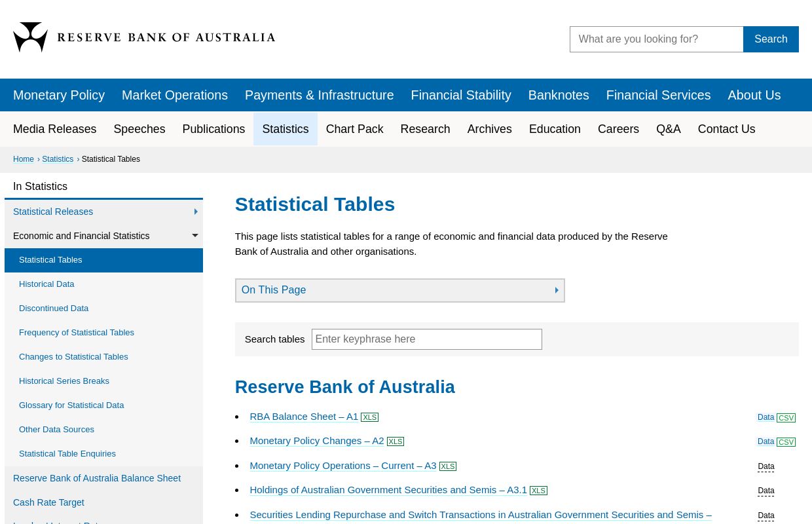Download CSV icon for RBA Balance Sheet row
Image resolution: width=812 pixels, height=524 pixels.
tap(786, 418)
